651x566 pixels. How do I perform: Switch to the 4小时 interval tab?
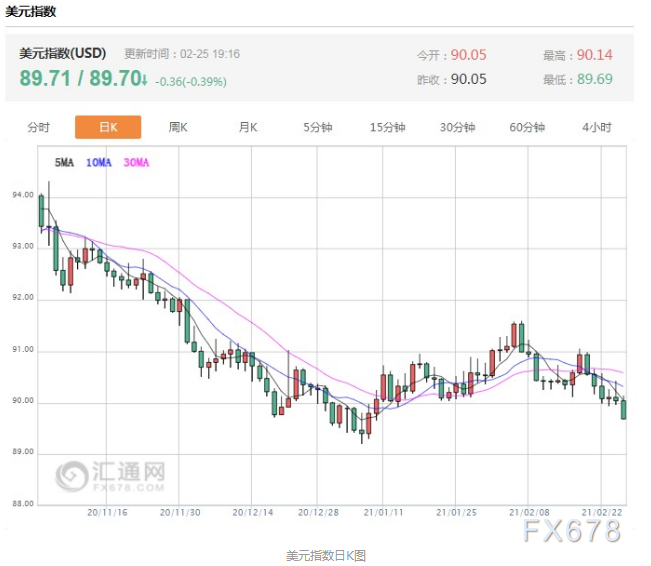point(597,127)
